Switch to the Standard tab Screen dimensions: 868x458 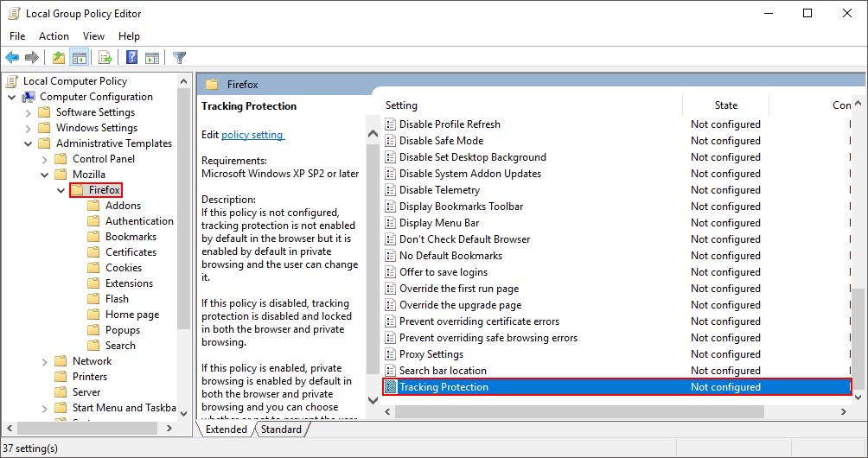click(x=281, y=429)
